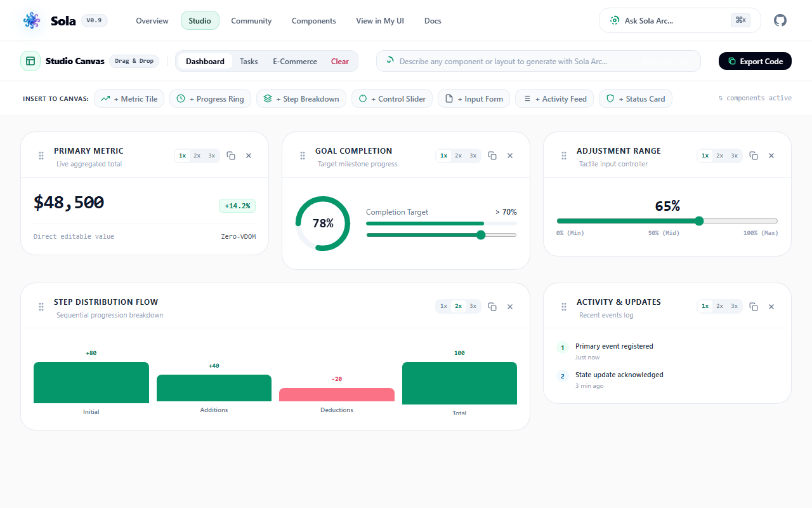Click the Sola octopus logo
The height and width of the screenshot is (508, 812).
[x=31, y=20]
